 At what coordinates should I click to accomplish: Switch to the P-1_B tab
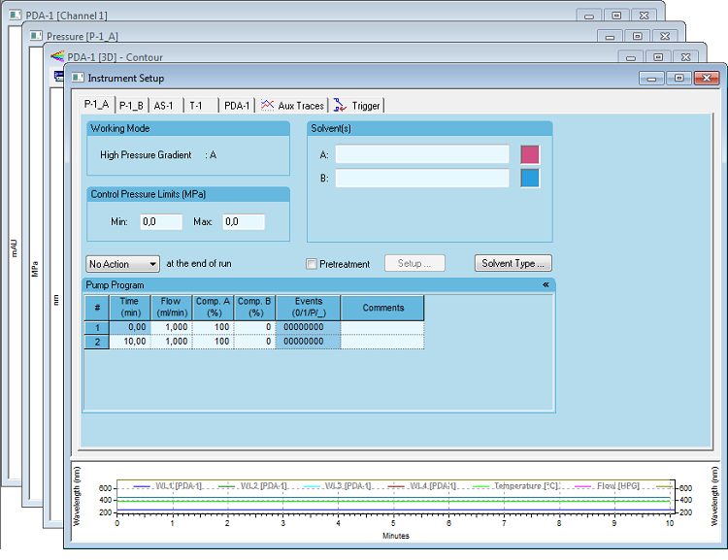(x=131, y=105)
